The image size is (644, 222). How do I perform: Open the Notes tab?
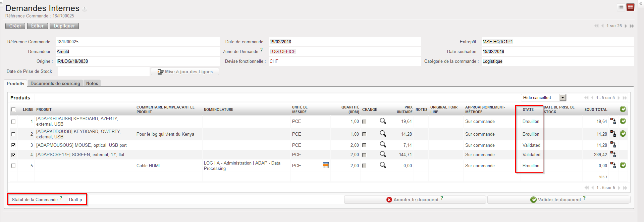click(x=92, y=83)
